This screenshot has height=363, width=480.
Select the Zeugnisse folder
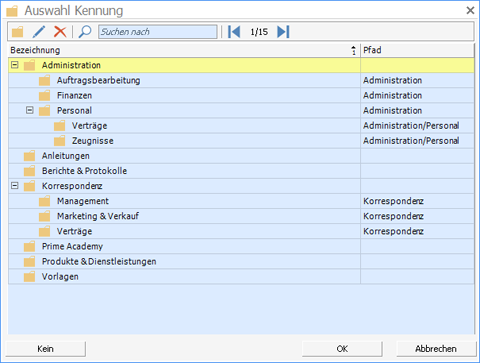[x=241, y=141]
